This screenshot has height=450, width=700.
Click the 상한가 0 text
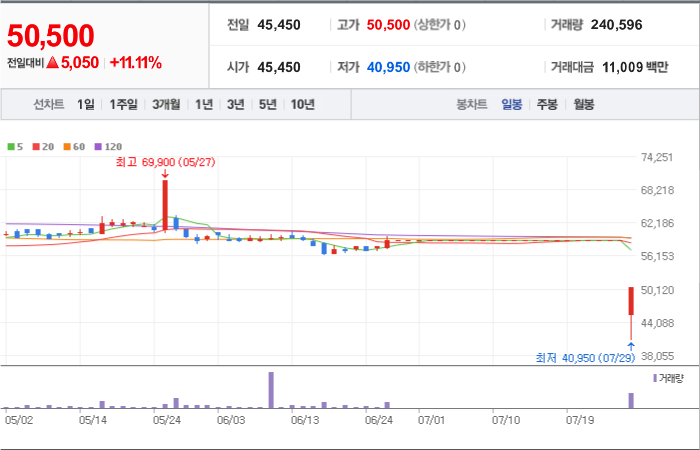439,25
